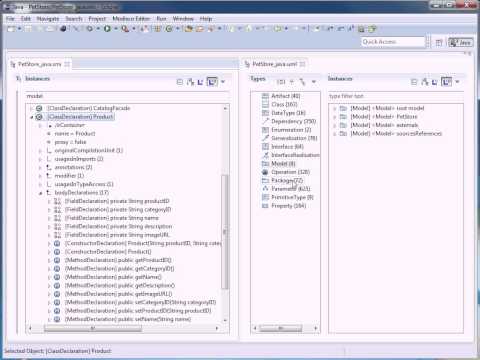This screenshot has width=480, height=360.
Task: Close the PetStore_java.xmi editor tab
Action: 67,64
